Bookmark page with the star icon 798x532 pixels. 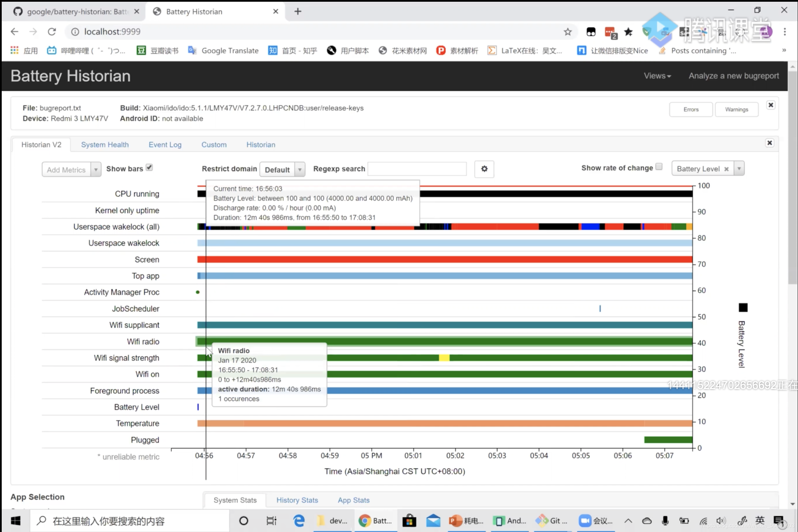click(x=568, y=32)
